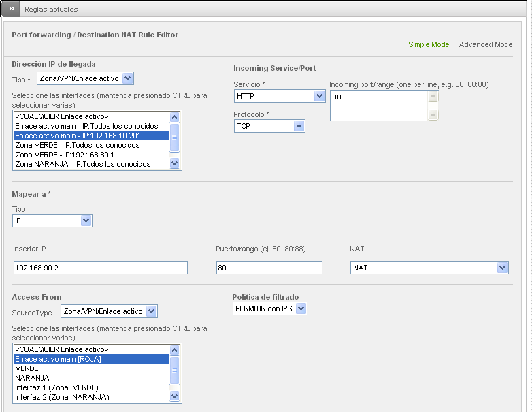This screenshot has height=412, width=532.
Task: Open the Política de filtrado dropdown
Action: 270,308
